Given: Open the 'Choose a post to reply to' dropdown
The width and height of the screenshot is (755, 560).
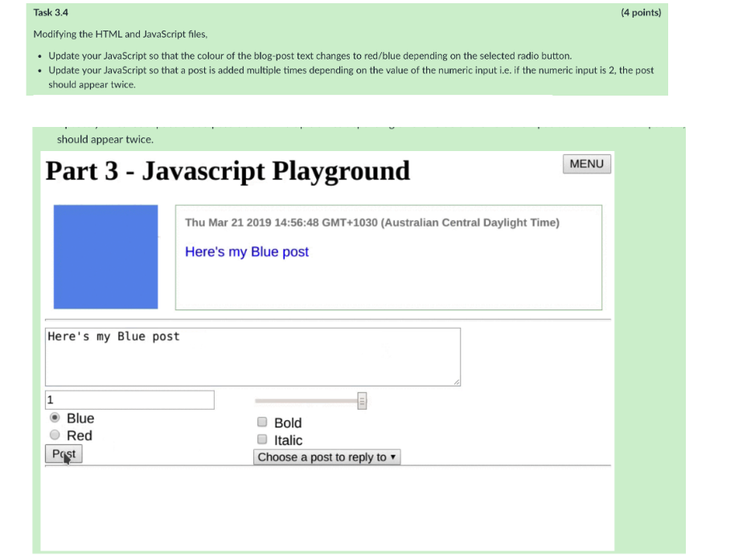Looking at the screenshot, I should click(326, 456).
